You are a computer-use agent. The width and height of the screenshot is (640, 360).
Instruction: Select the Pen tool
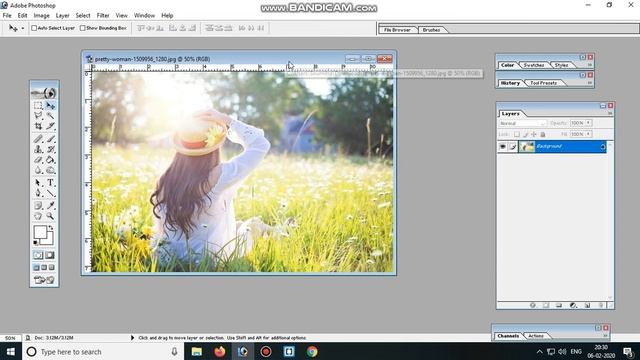38,193
